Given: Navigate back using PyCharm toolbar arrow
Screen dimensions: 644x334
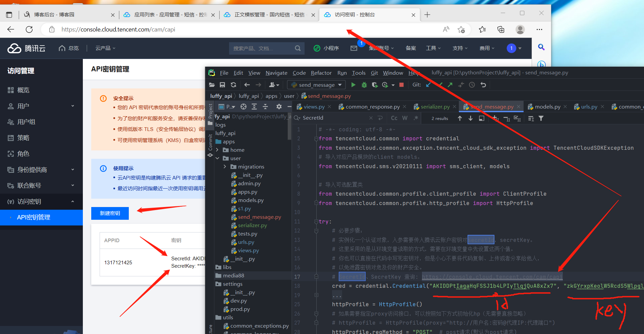Looking at the screenshot, I should tap(247, 85).
